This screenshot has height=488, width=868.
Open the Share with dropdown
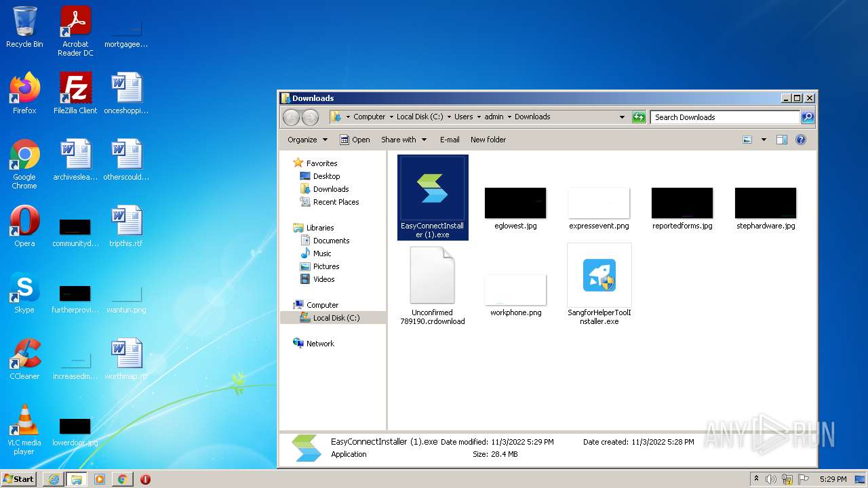coord(404,140)
